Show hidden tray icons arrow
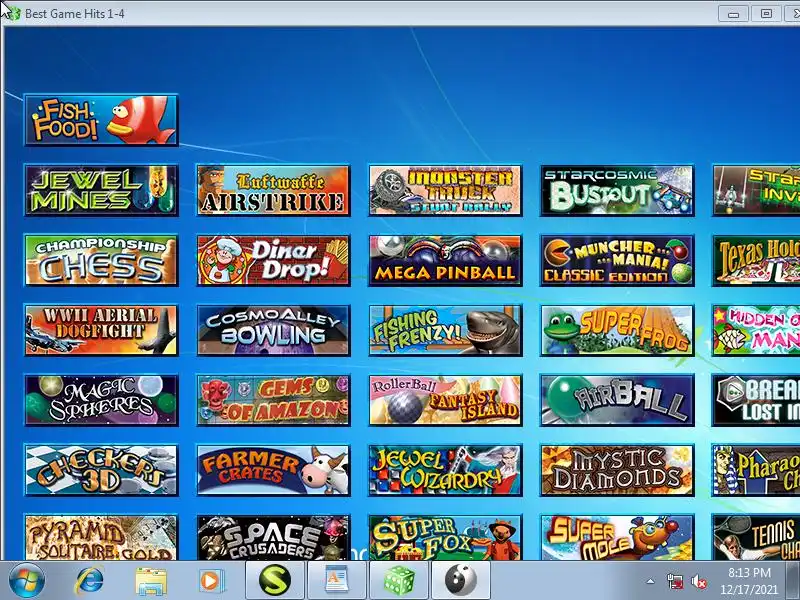This screenshot has width=800, height=600. pyautogui.click(x=651, y=581)
